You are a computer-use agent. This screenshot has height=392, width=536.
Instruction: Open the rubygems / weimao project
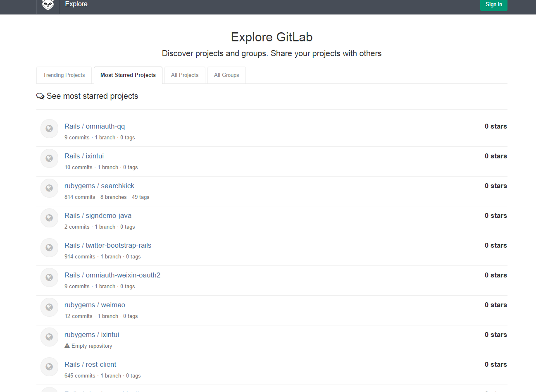[x=95, y=305]
